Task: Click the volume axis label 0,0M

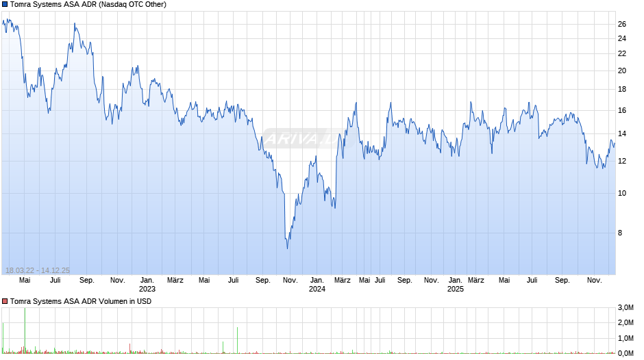Action: click(x=626, y=353)
